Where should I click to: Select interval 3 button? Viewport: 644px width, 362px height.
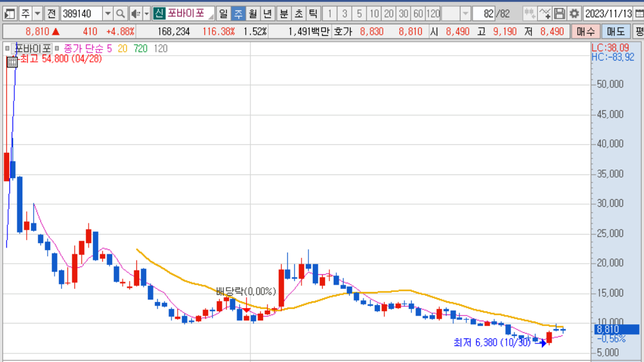click(344, 14)
